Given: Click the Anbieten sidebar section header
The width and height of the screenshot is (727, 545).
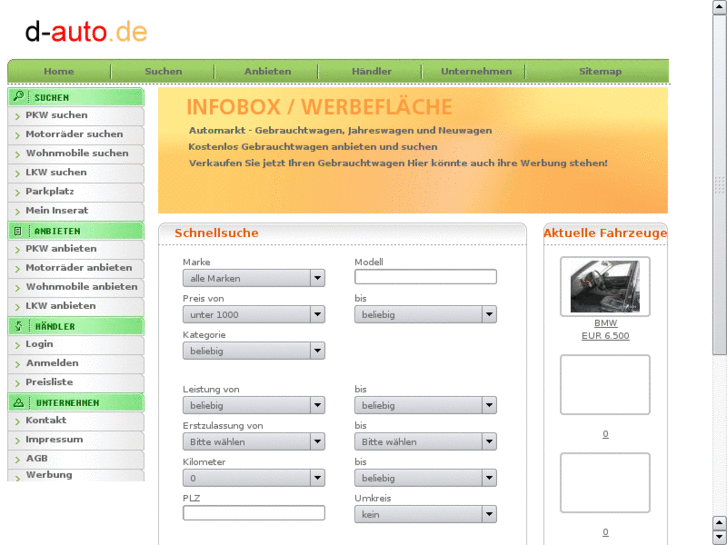Looking at the screenshot, I should [x=76, y=231].
